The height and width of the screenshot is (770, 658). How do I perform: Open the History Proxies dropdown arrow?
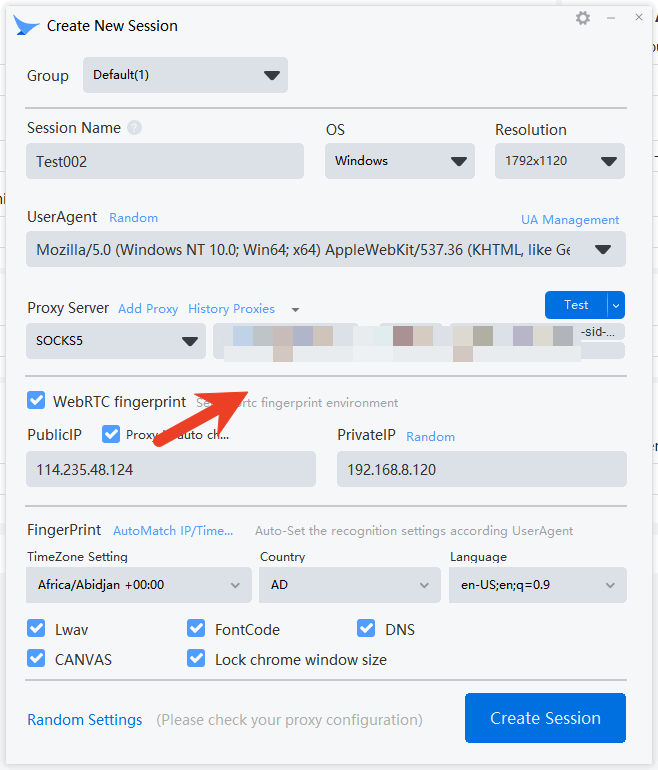click(x=295, y=310)
